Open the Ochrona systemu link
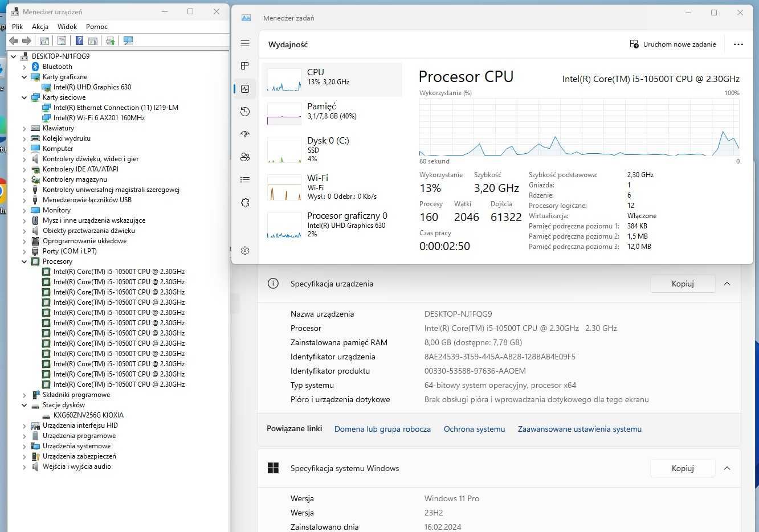759x532 pixels. coord(474,429)
